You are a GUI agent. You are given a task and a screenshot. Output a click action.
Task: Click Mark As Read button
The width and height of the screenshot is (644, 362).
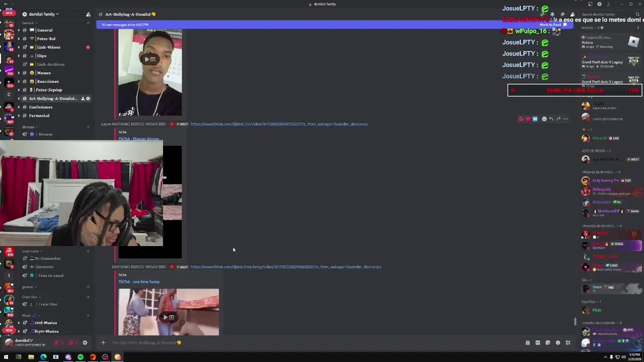553,25
